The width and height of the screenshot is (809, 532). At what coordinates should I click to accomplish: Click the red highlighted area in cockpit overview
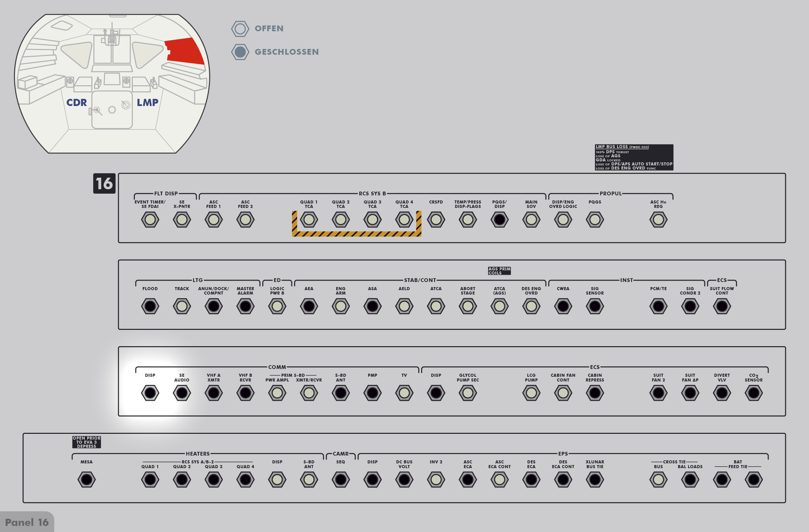pos(185,51)
